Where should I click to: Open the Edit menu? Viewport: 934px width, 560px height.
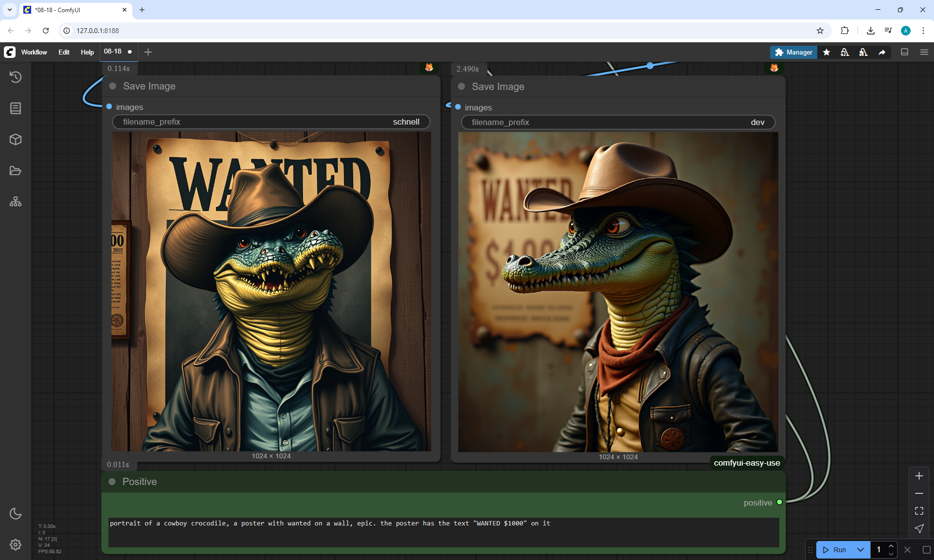point(64,52)
